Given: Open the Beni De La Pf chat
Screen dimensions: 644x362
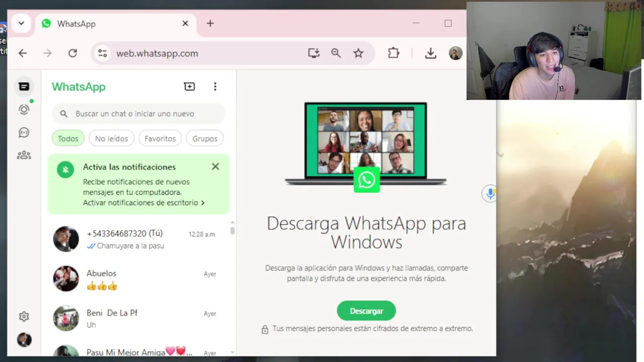Looking at the screenshot, I should pos(138,318).
